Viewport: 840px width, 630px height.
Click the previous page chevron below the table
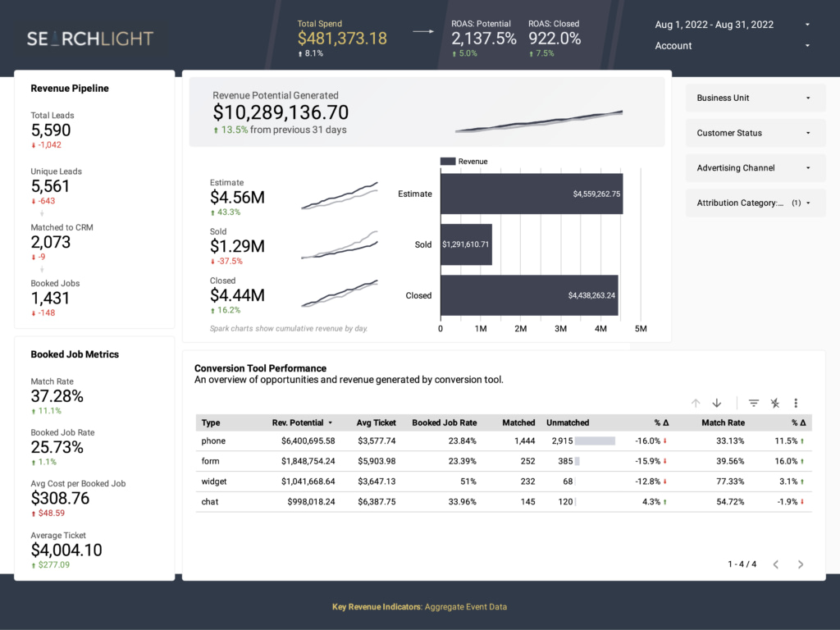pos(776,564)
